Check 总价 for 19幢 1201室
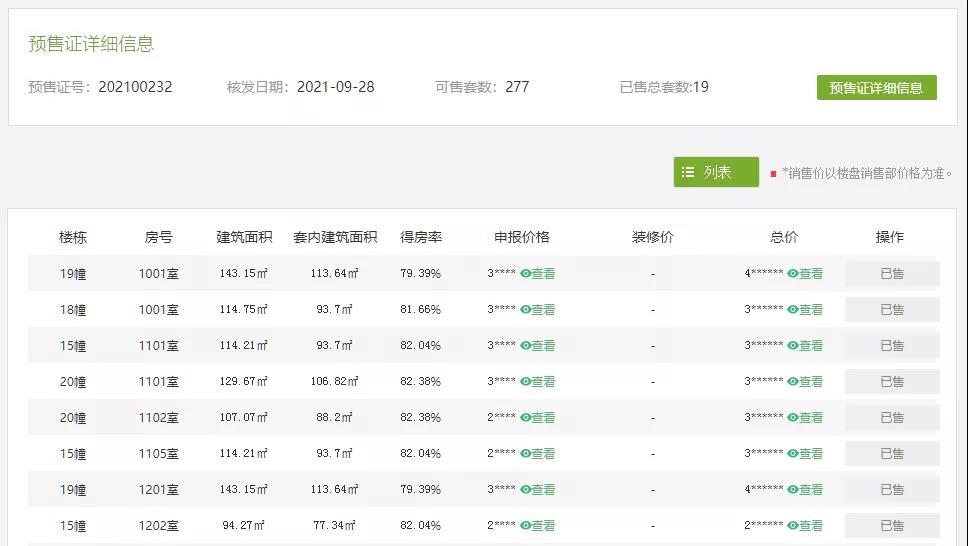 805,490
